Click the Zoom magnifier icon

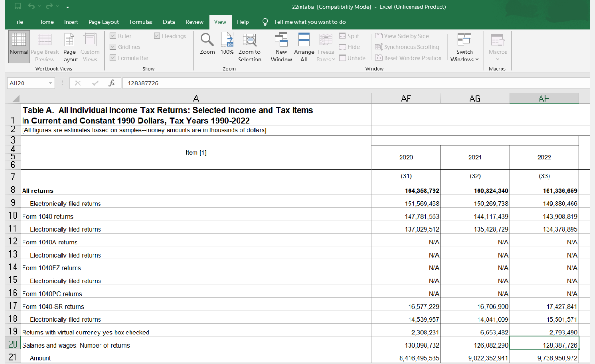click(x=207, y=40)
